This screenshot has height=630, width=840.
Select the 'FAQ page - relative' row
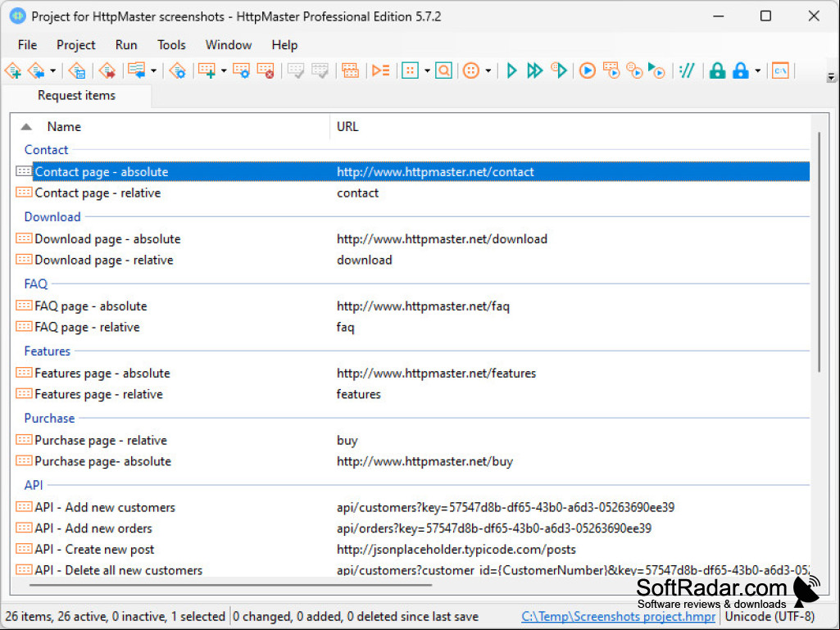point(412,327)
